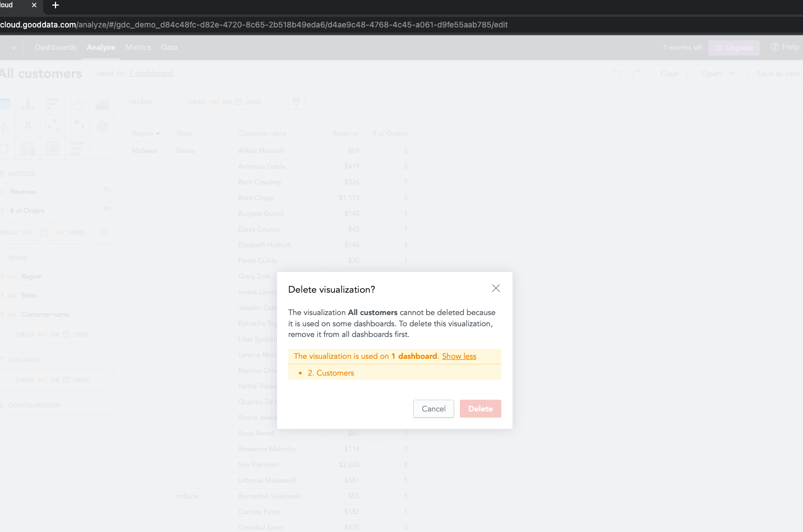Select the scatter plot visualization icon

click(x=53, y=126)
